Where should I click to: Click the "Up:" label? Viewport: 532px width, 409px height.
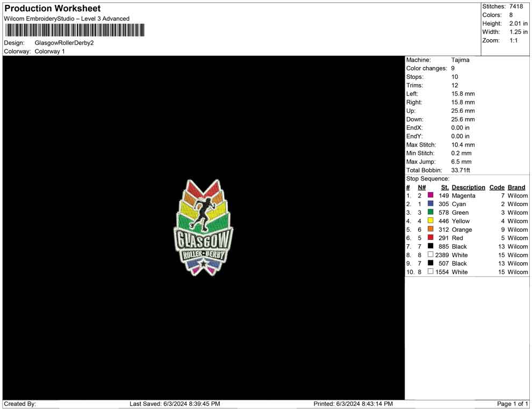(x=411, y=111)
